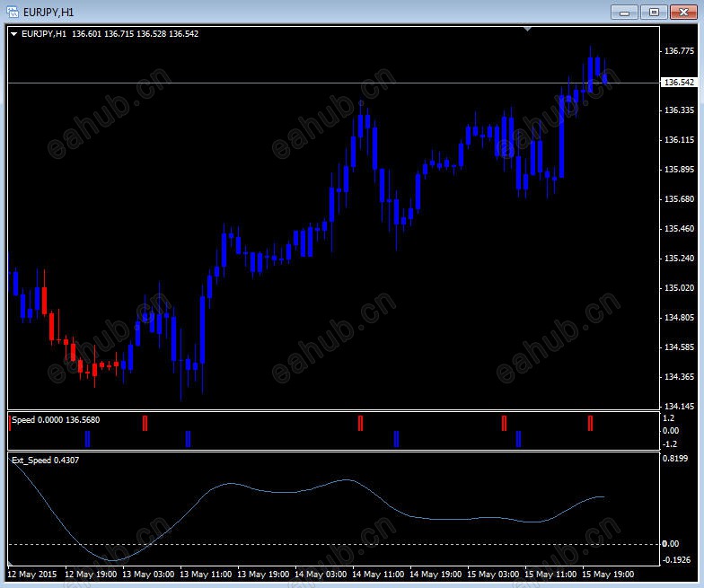The image size is (704, 588).
Task: Minimize the EURJPY,H1 chart window
Action: tap(625, 13)
